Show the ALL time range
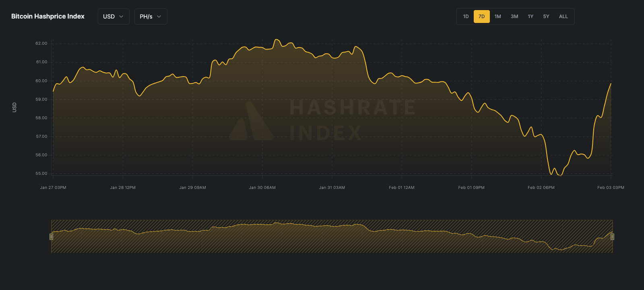Viewport: 644px width, 290px height. point(563,17)
